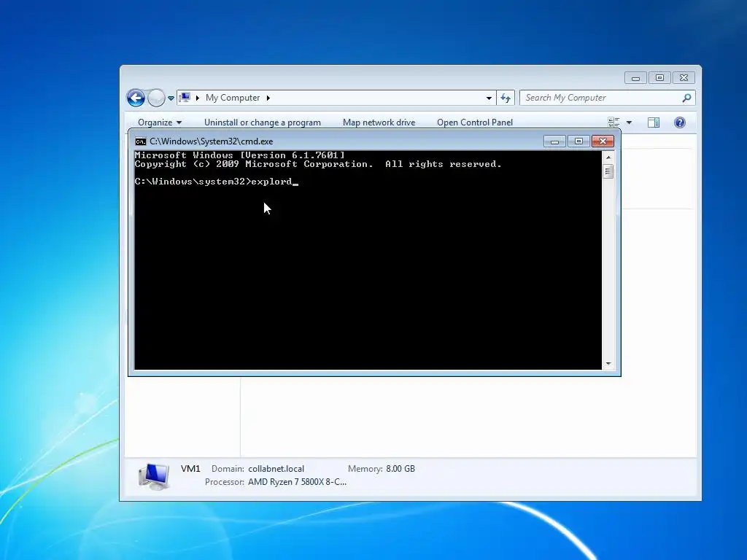
Task: Toggle the preview pane icon
Action: (654, 122)
